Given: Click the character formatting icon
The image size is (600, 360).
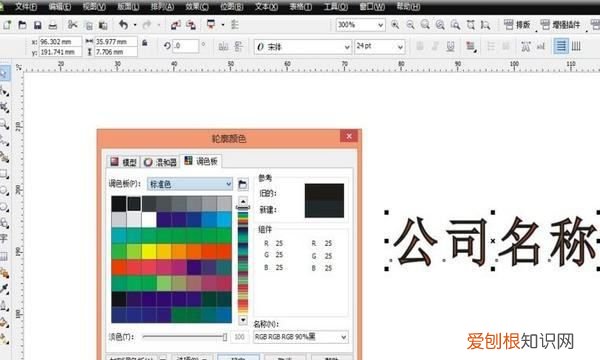Looking at the screenshot, I should tap(525, 47).
